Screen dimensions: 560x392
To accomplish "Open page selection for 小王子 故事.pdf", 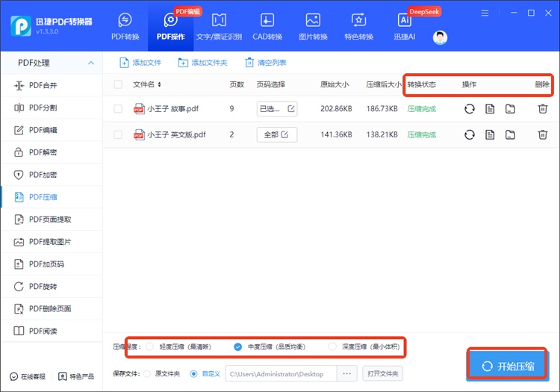I will 277,108.
